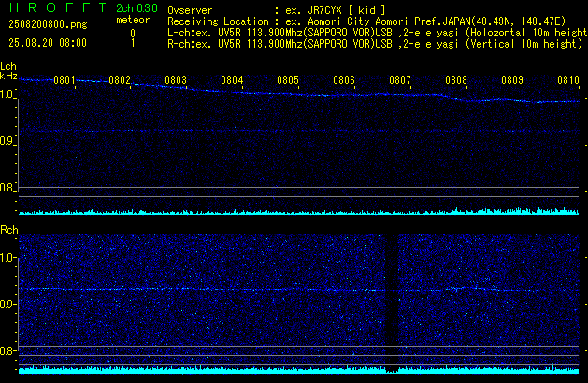588x383 pixels.
Task: Click the R-ch Vertical yagi description line
Action: coord(375,44)
